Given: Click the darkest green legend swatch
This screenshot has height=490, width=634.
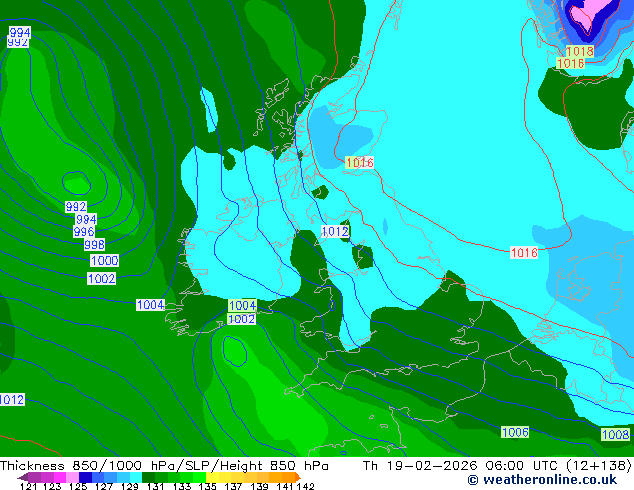Looking at the screenshot, I should coord(148,477).
